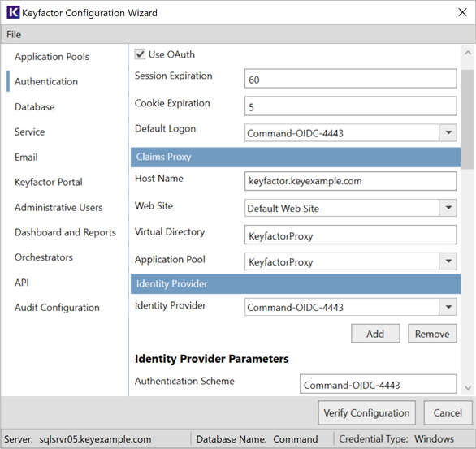
Task: Select the Orchestrators section in sidebar
Action: point(44,257)
